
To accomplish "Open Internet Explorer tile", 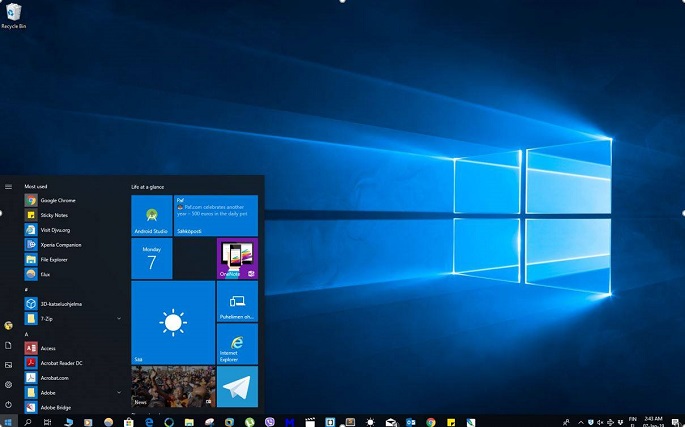I will point(237,343).
